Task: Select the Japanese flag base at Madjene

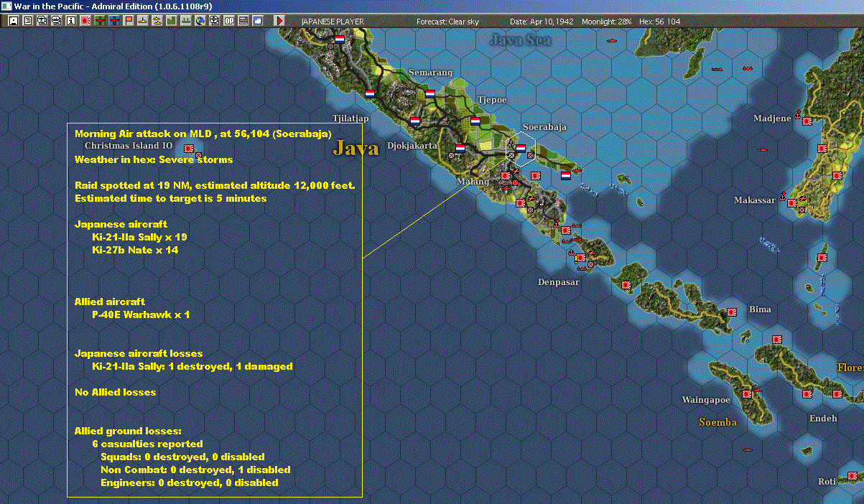Action: pos(807,121)
